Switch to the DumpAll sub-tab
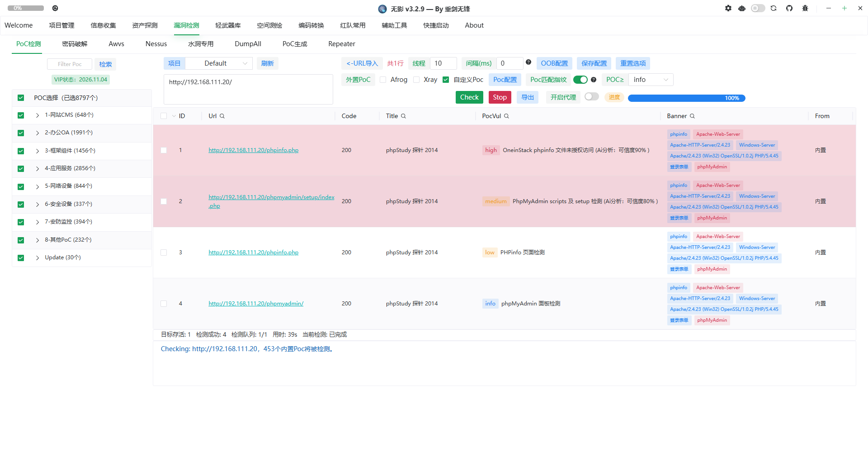Viewport: 868px width, 467px height. pos(248,44)
